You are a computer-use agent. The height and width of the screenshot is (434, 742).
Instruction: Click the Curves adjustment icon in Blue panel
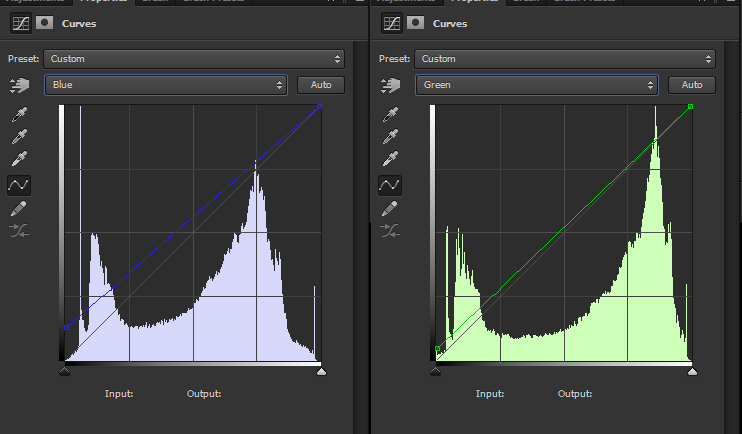(x=21, y=23)
